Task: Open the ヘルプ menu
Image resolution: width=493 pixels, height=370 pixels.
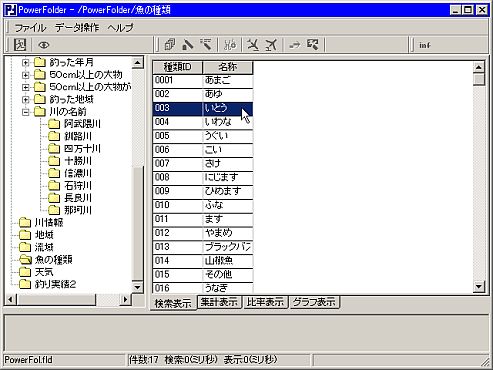Action: [x=120, y=27]
